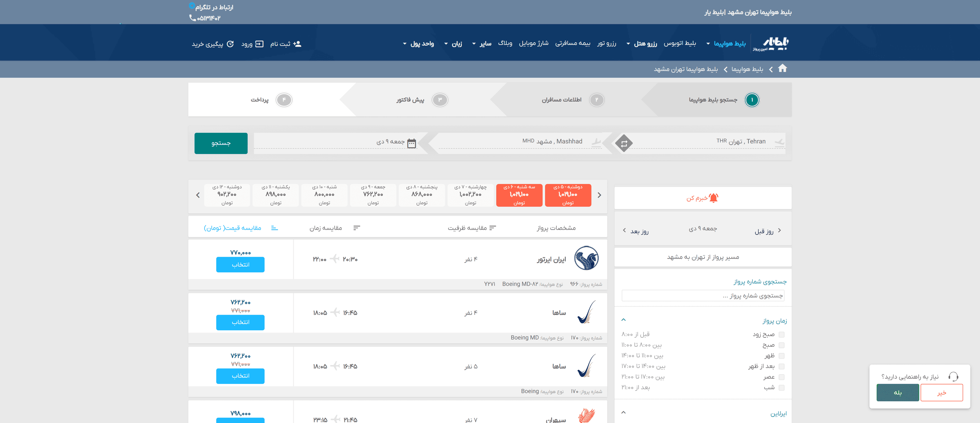The height and width of the screenshot is (423, 980).
Task: Click خیر in help popup
Action: pyautogui.click(x=941, y=392)
